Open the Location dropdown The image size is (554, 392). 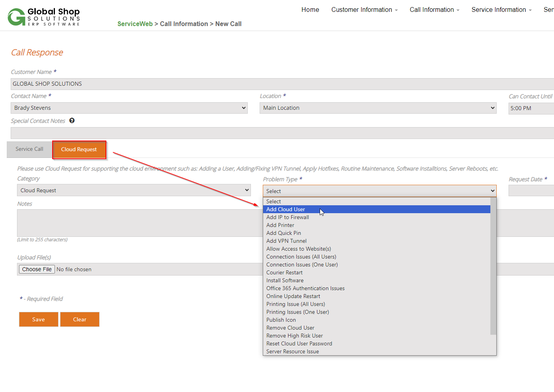click(x=378, y=108)
